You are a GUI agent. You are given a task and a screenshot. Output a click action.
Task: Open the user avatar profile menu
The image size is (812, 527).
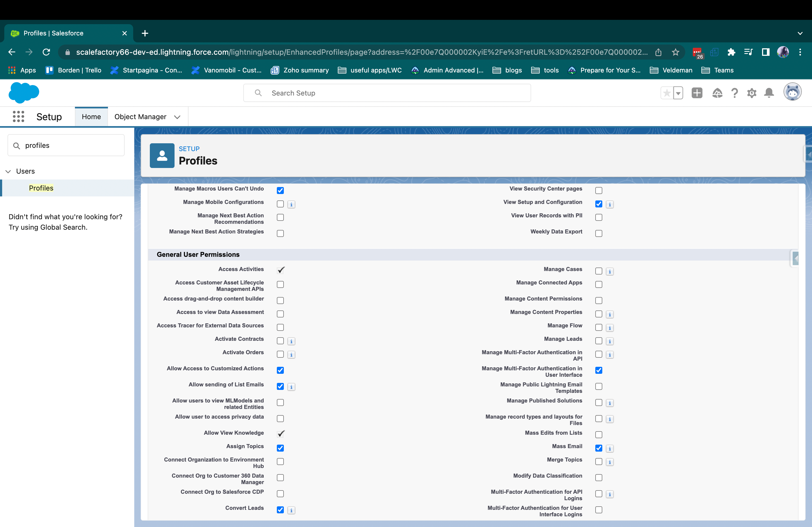pos(792,92)
